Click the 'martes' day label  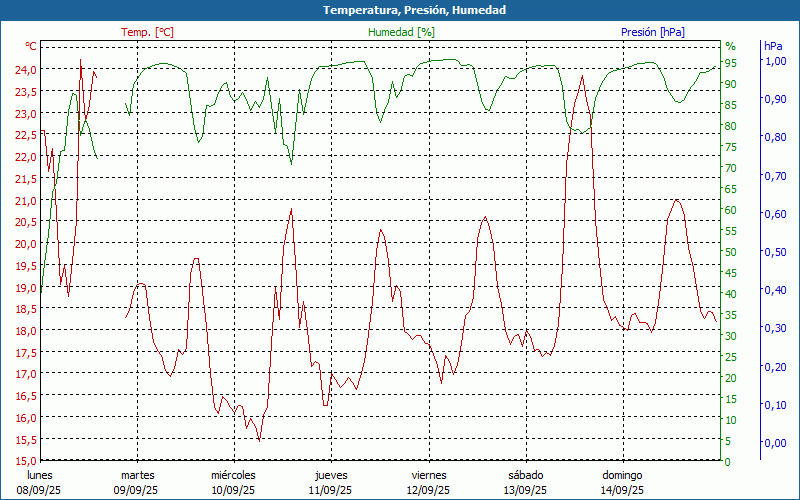[x=137, y=475]
